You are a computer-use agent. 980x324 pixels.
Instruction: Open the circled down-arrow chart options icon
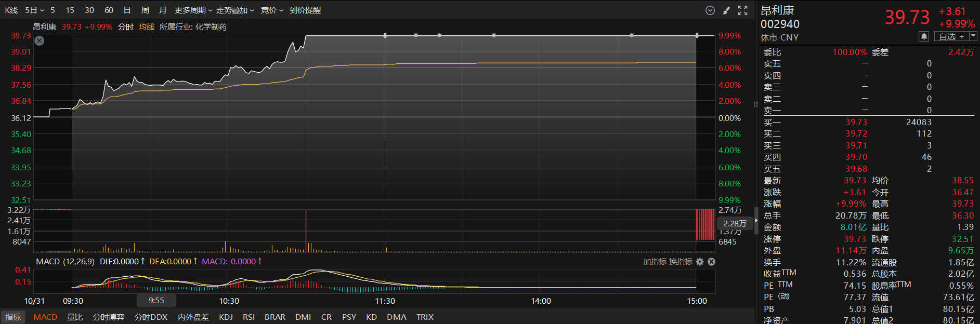coord(710,10)
